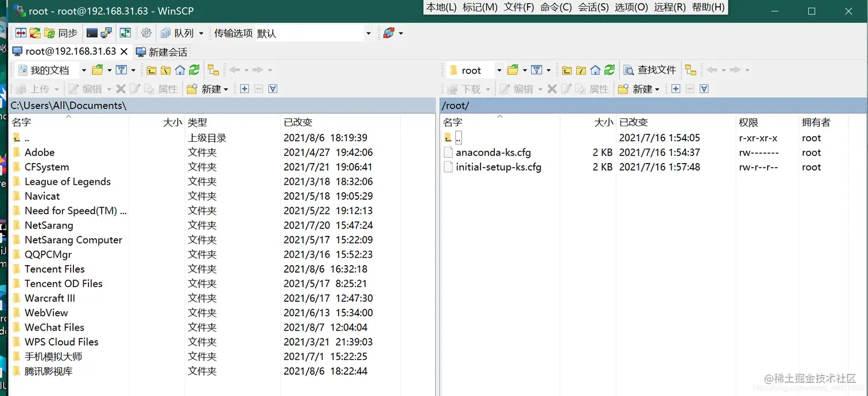Click the Synchronize button labeled 同步
Image resolution: width=868 pixels, height=396 pixels.
tap(61, 33)
